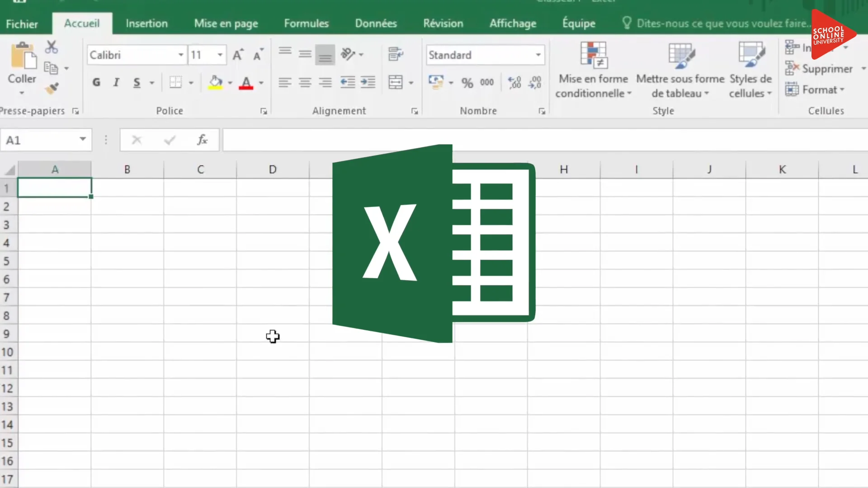Viewport: 868px width, 488px height.
Task: Switch to the Affichage tab
Action: pos(513,23)
